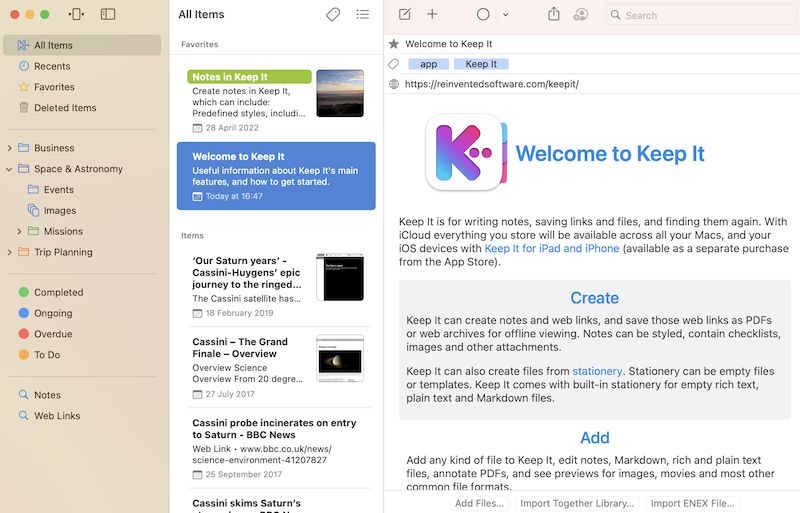
Task: Click Import Together Library... button
Action: 577,503
